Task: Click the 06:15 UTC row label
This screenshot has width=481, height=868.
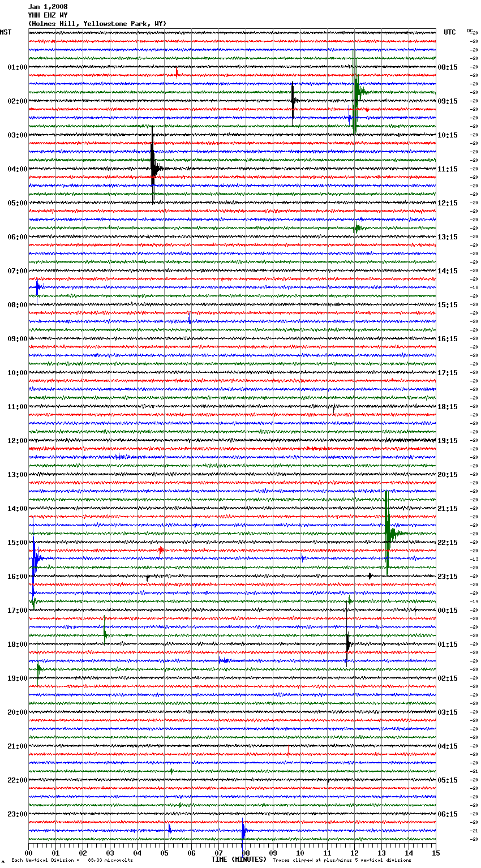Action: [x=448, y=814]
